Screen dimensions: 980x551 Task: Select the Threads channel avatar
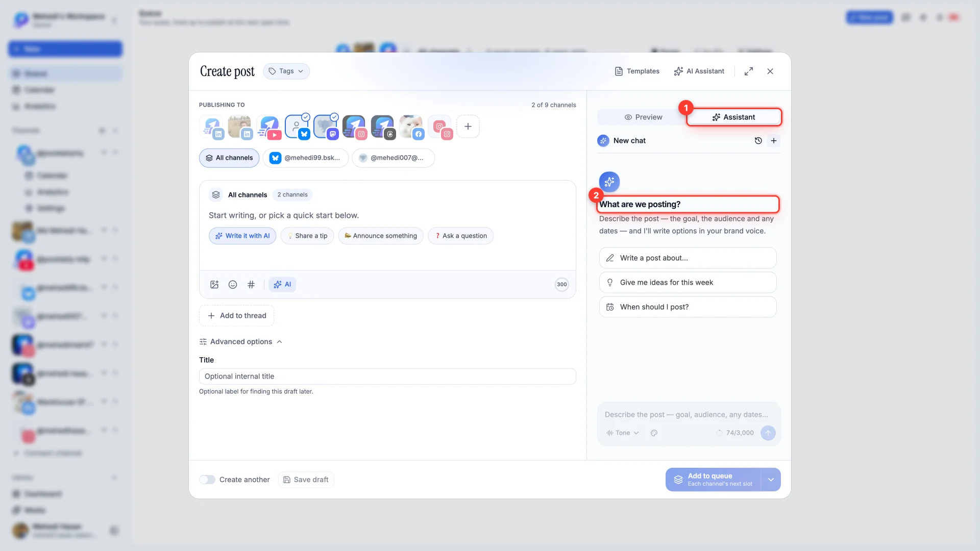(x=383, y=127)
